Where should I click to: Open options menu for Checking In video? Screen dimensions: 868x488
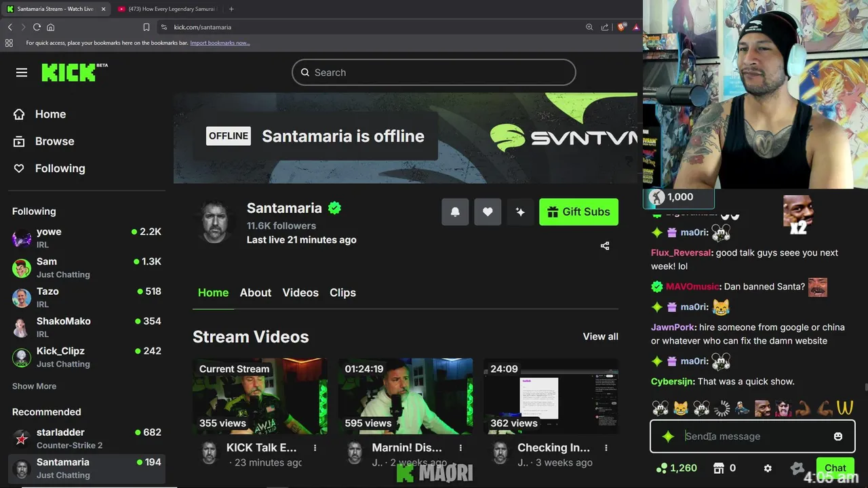(x=606, y=448)
